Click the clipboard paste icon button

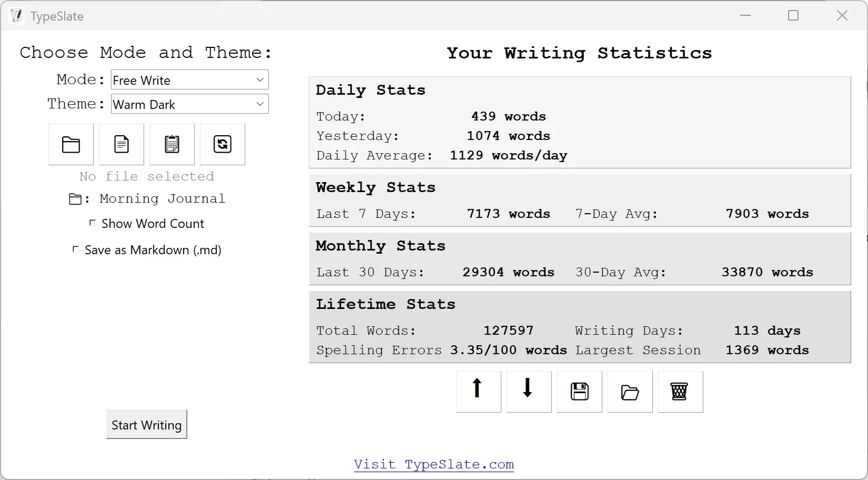click(172, 144)
